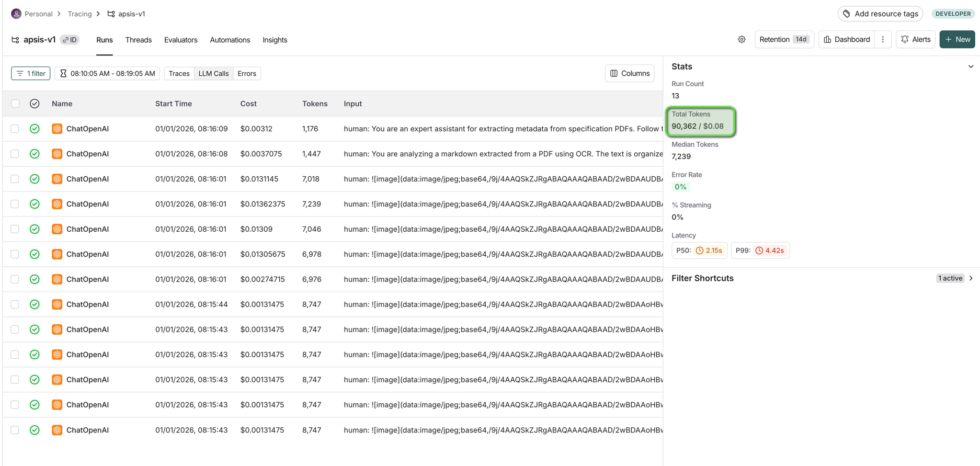Open the project settings gear icon
The image size is (980, 466).
click(x=742, y=40)
